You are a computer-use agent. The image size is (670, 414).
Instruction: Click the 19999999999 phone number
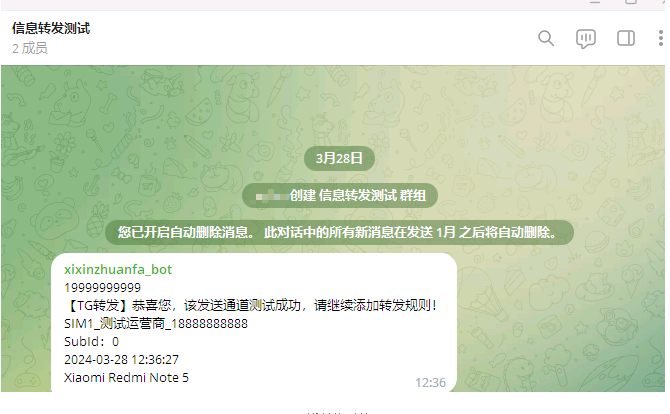click(x=103, y=288)
